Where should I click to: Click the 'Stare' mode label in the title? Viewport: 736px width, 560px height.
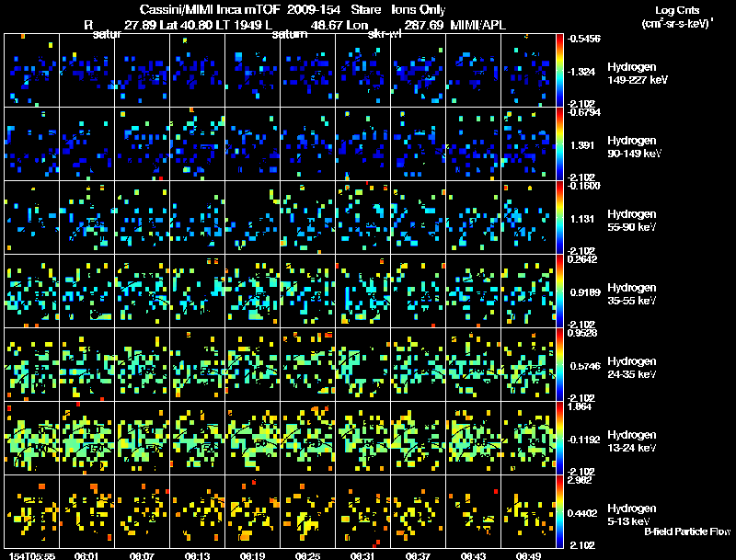365,9
